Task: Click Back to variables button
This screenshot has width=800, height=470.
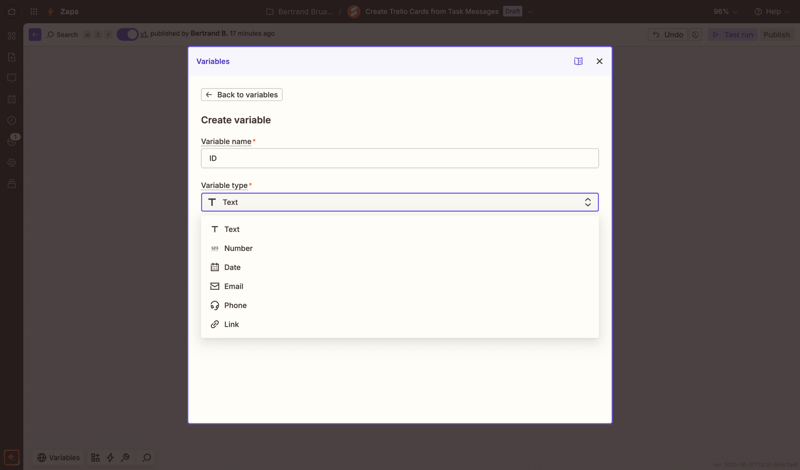Action: tap(242, 94)
